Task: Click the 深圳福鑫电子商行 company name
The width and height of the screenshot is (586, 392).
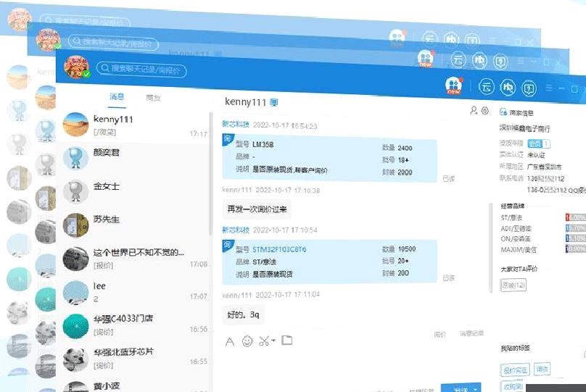Action: click(524, 128)
